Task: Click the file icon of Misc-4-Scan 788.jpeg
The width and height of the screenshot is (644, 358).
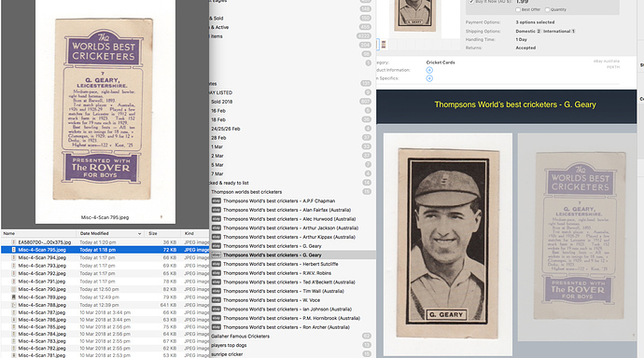Action: (x=14, y=305)
